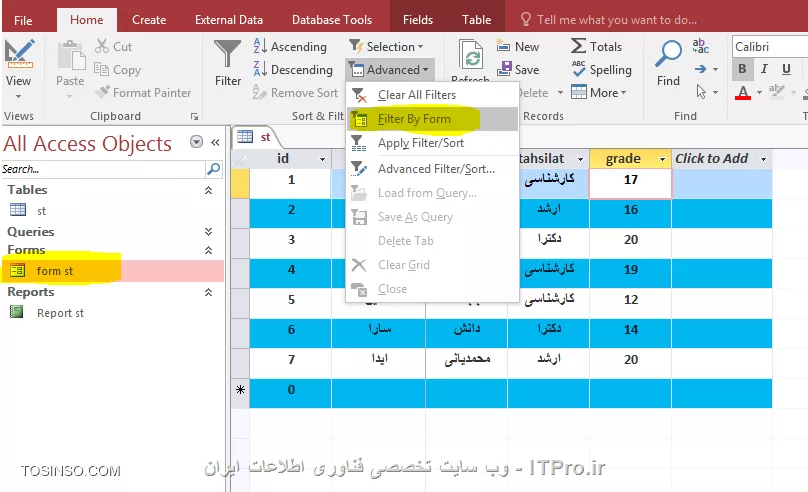This screenshot has width=808, height=492.
Task: Select the st datasheet document tab
Action: click(257, 137)
